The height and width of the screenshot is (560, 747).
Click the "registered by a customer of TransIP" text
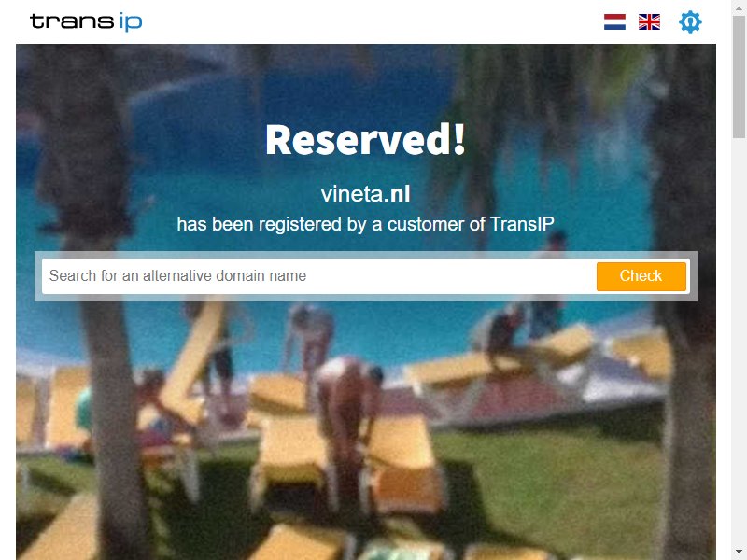(x=406, y=224)
